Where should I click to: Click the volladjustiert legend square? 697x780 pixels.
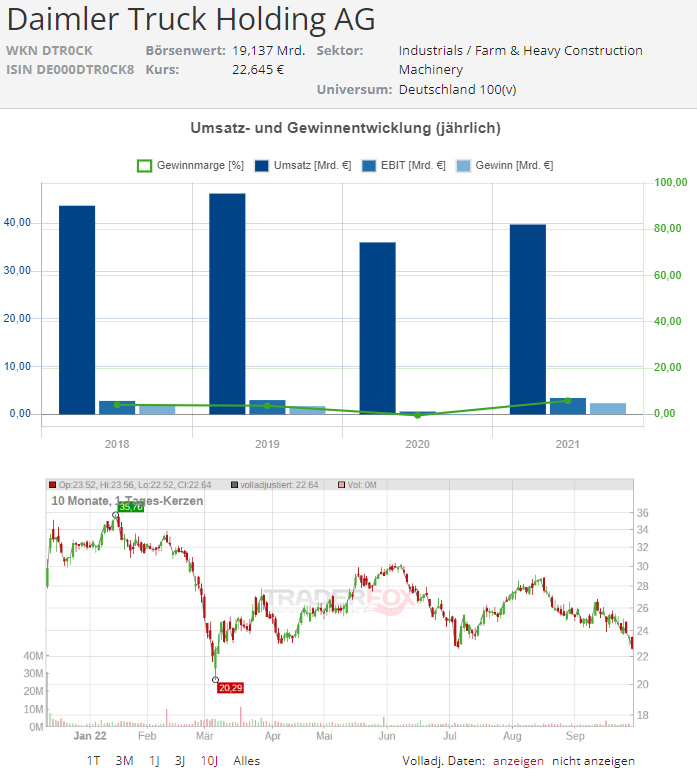[x=234, y=485]
